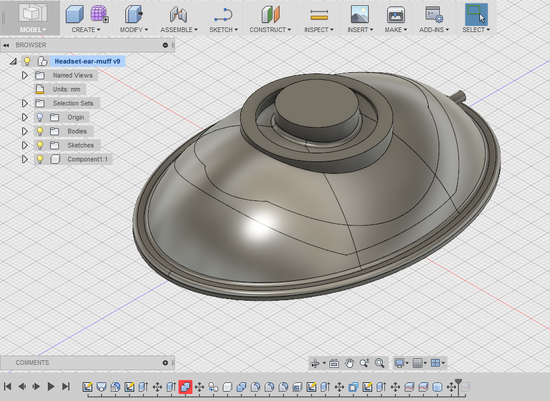This screenshot has height=401, width=550.
Task: Expand the Component1:1 tree node
Action: point(25,159)
